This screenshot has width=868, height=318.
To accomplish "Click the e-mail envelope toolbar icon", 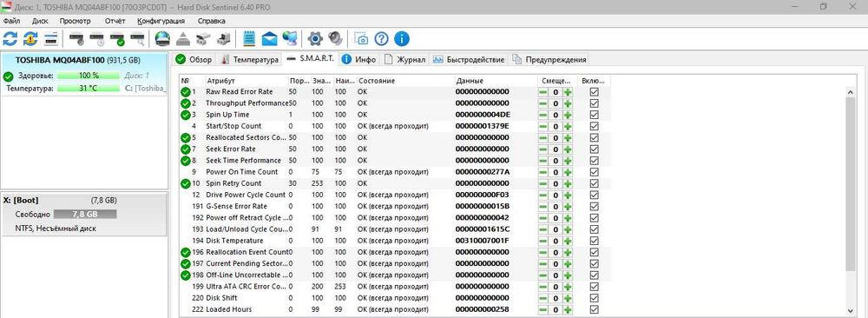I will coord(270,39).
